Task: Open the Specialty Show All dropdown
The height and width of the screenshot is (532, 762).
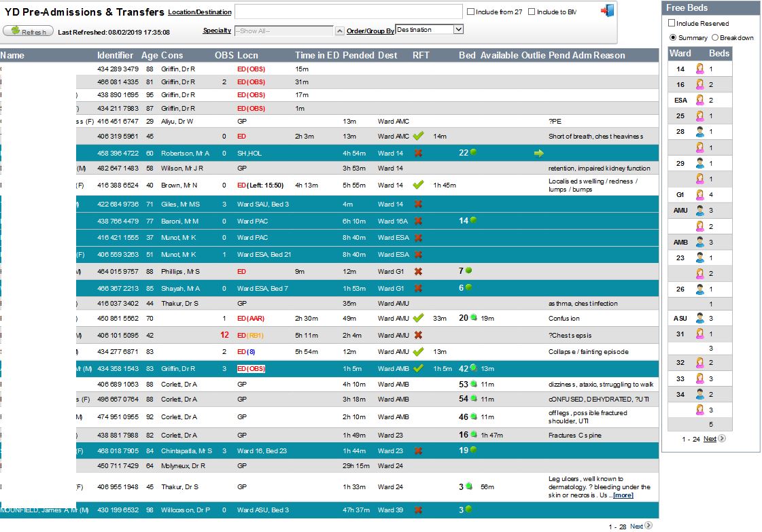Action: pyautogui.click(x=284, y=31)
